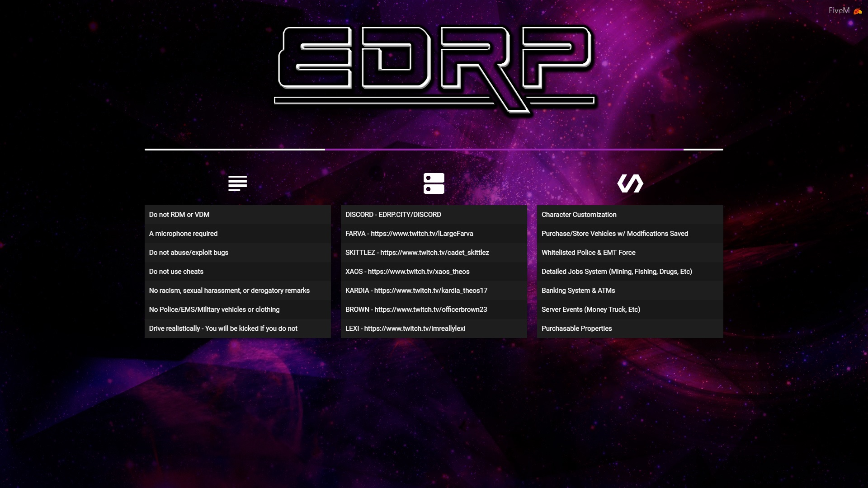Select the 'No Police/EMS/Military vehicles' rule row

(x=238, y=310)
